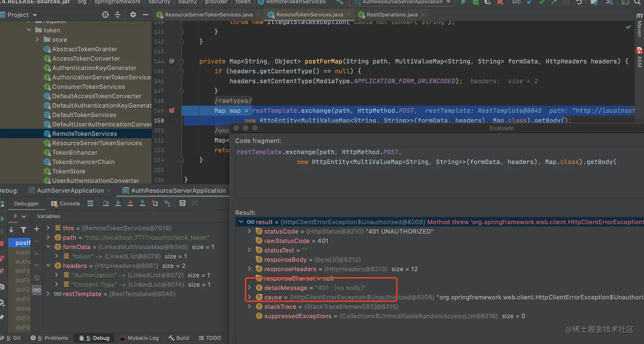Viewport: 644px width, 344px height.
Task: Select RemoteTokenServices in the Project tree
Action: pyautogui.click(x=76, y=134)
